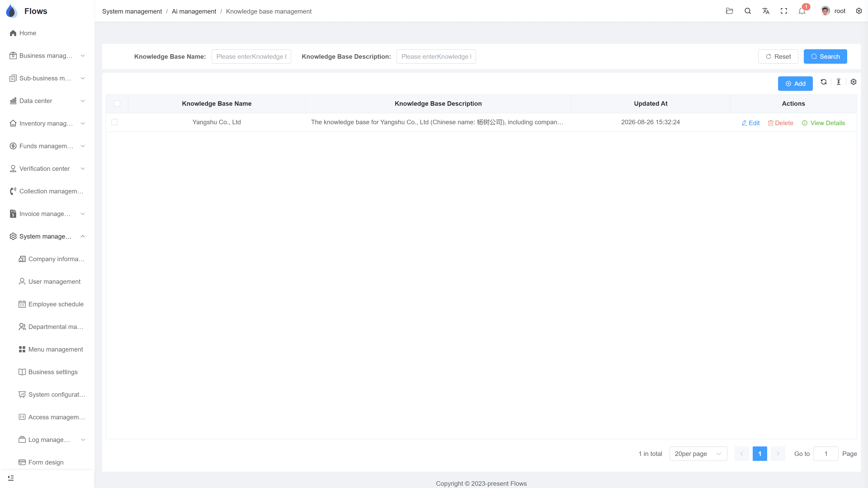Expand Verification center chevron
Image resolution: width=868 pixels, height=488 pixels.
pos(83,169)
